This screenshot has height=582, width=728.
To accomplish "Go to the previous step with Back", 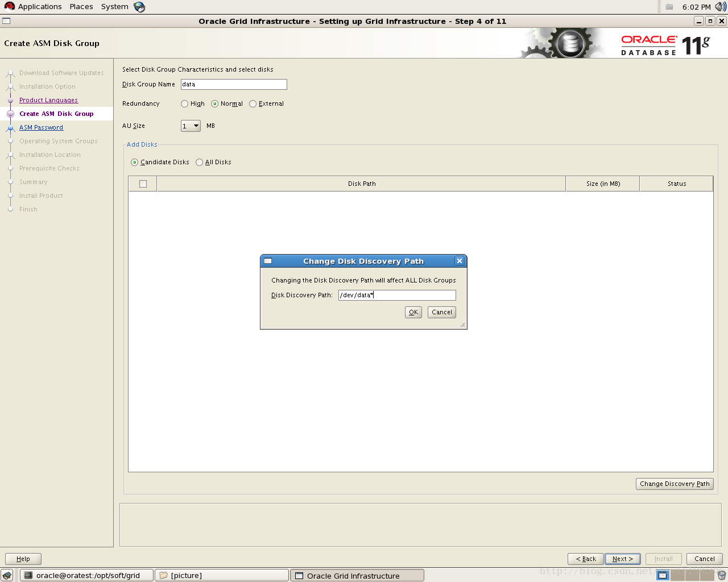I will coord(585,559).
